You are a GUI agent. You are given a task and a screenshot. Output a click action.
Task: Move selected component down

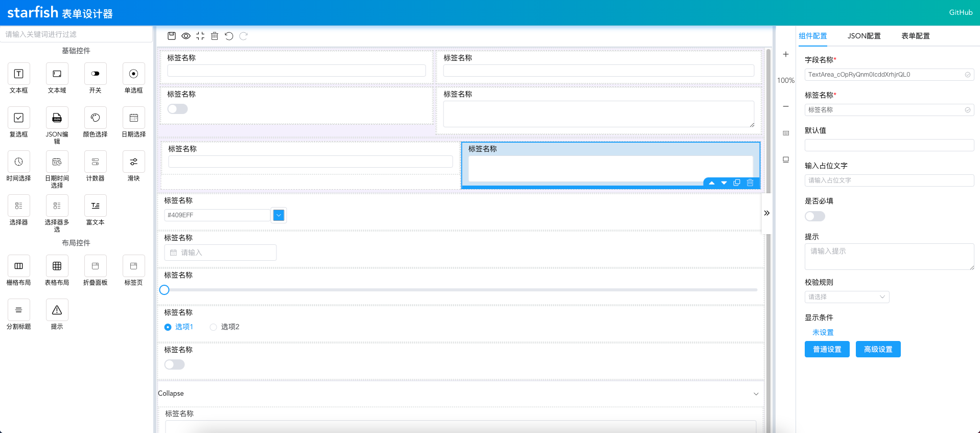[x=724, y=183]
